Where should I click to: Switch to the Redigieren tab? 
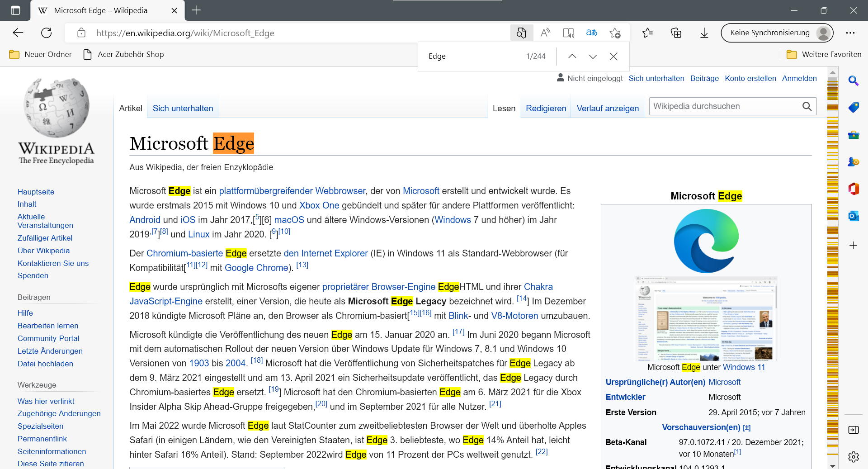click(546, 109)
